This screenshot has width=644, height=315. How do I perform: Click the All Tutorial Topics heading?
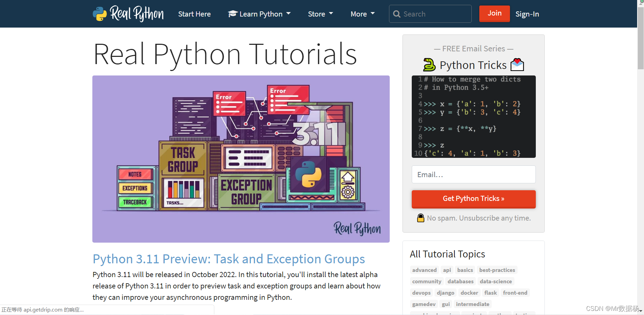click(x=447, y=254)
